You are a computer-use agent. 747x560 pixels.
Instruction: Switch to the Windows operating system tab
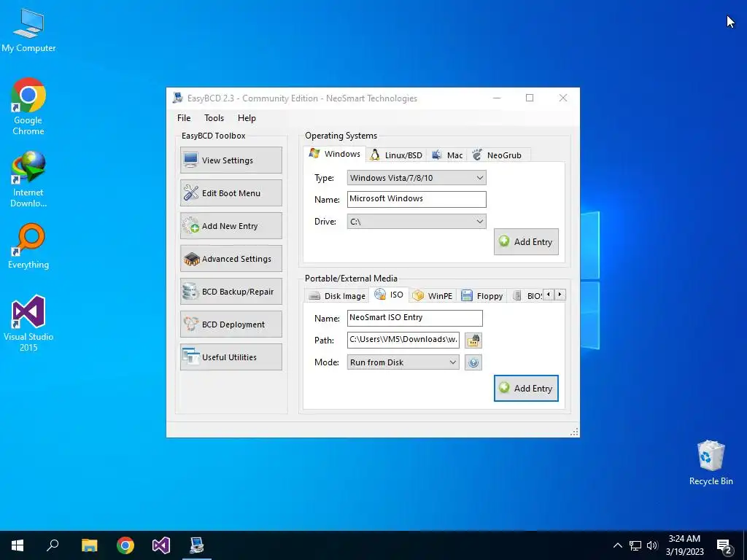335,154
